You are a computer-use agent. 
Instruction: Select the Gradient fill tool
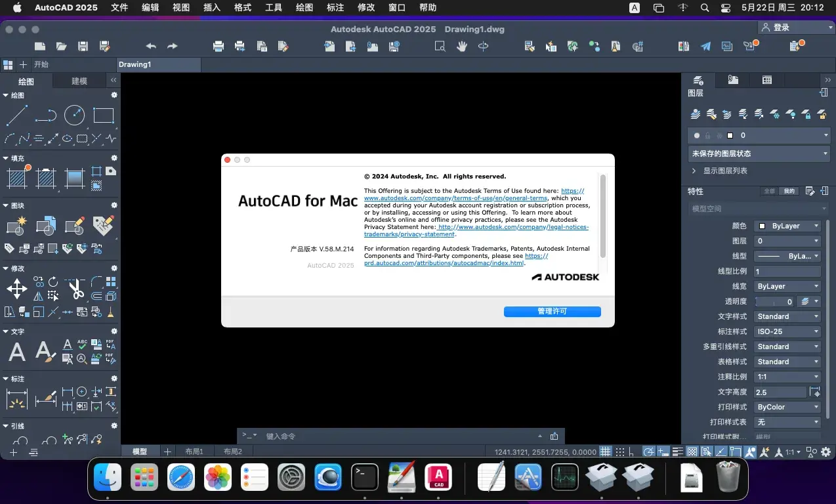pyautogui.click(x=74, y=178)
